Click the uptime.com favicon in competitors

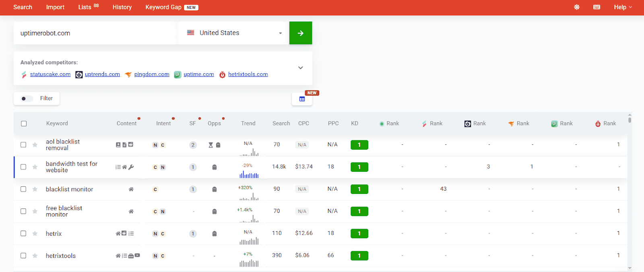[x=178, y=74]
